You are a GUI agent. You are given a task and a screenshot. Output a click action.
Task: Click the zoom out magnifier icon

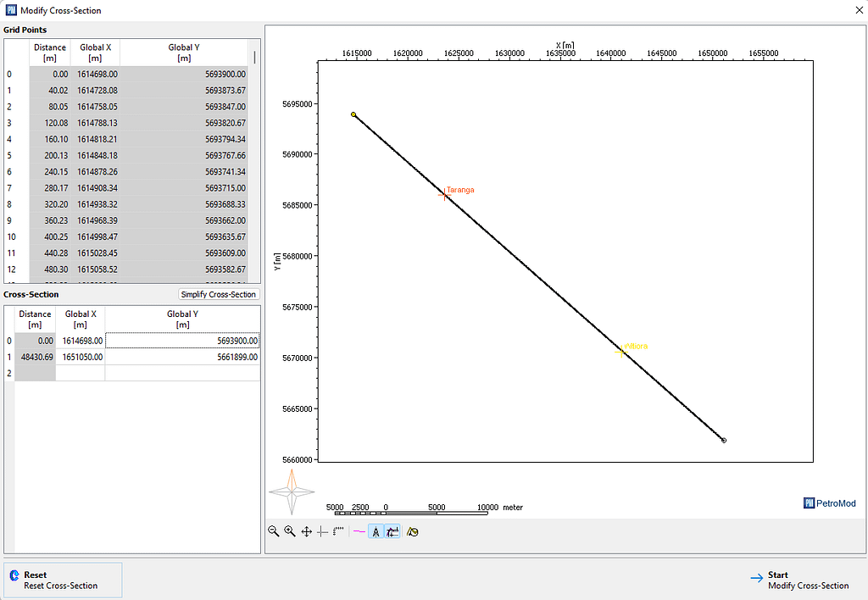tap(274, 531)
